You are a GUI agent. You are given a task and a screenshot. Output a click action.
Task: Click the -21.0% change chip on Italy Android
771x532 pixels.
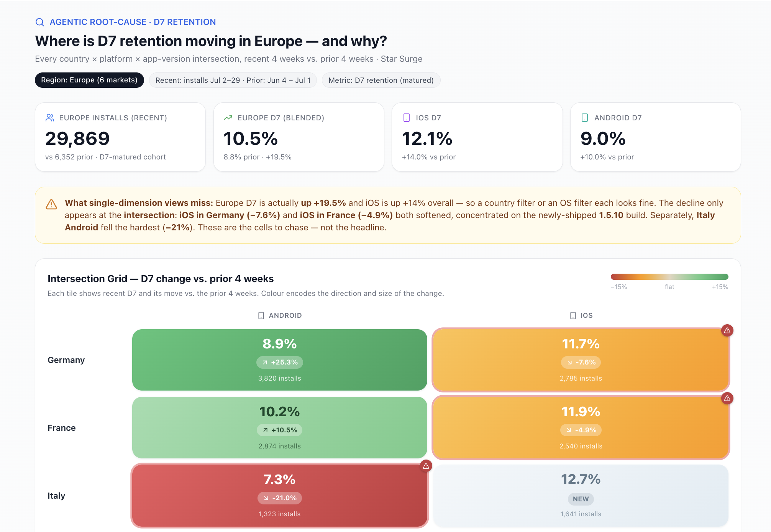click(280, 498)
